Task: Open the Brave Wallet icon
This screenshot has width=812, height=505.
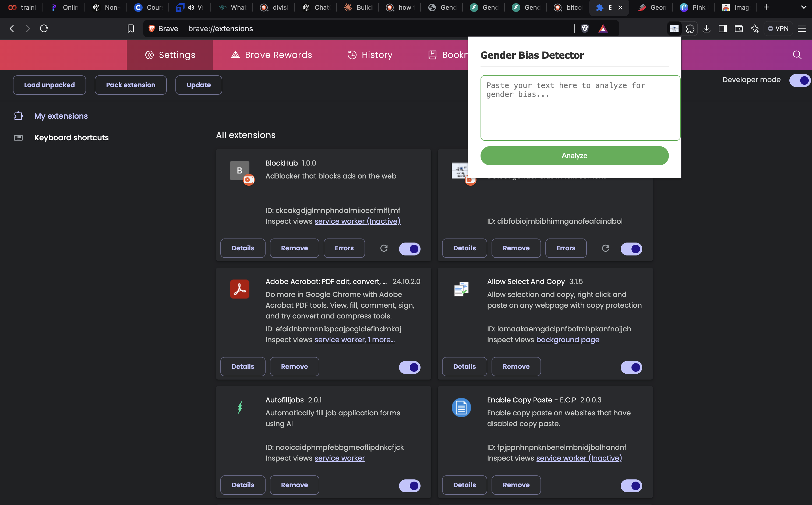Action: point(739,28)
